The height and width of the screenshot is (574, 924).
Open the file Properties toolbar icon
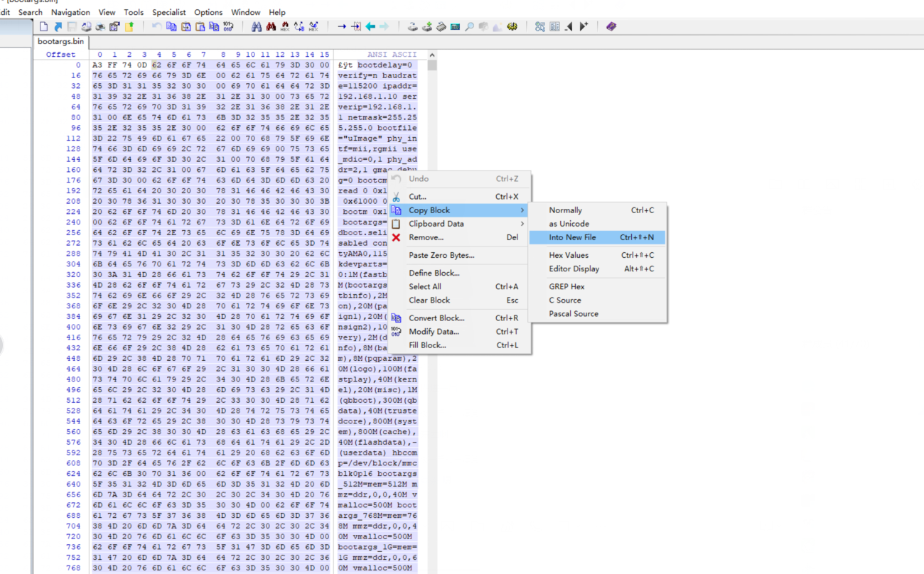click(114, 26)
